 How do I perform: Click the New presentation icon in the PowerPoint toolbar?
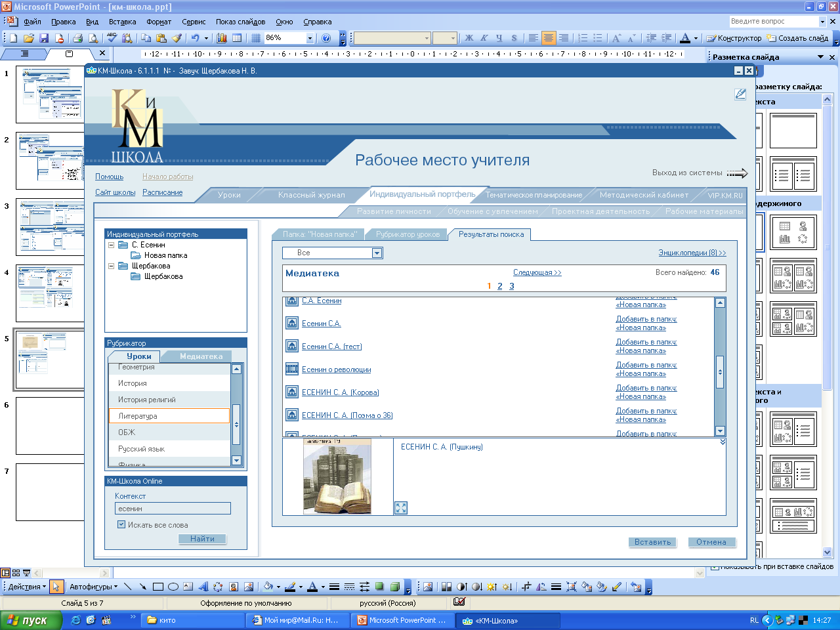coord(13,38)
